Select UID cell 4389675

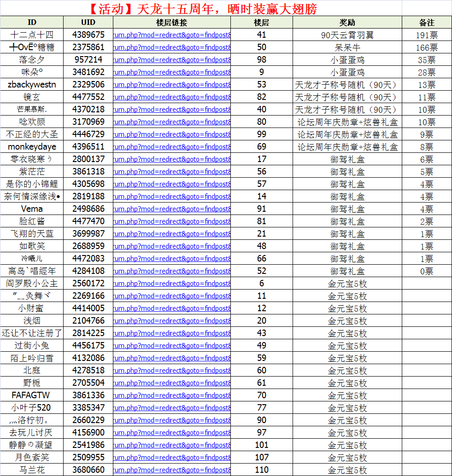(88, 35)
